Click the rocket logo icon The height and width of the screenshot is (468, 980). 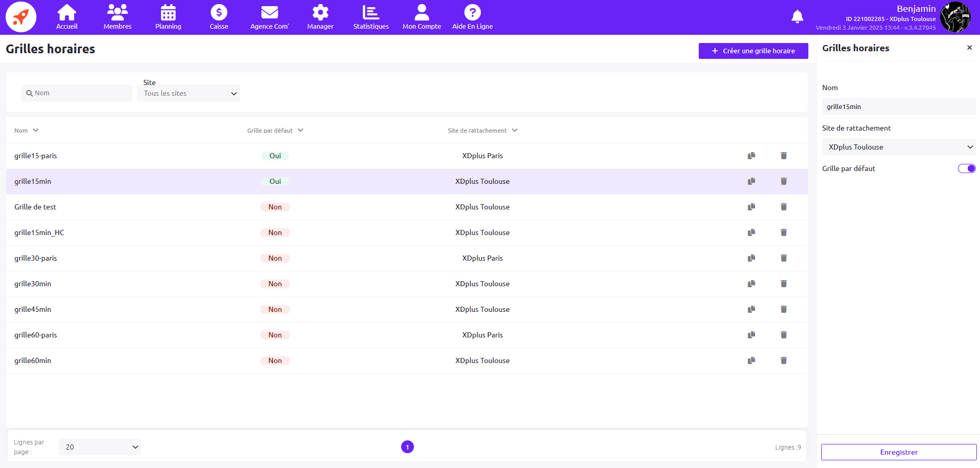21,17
